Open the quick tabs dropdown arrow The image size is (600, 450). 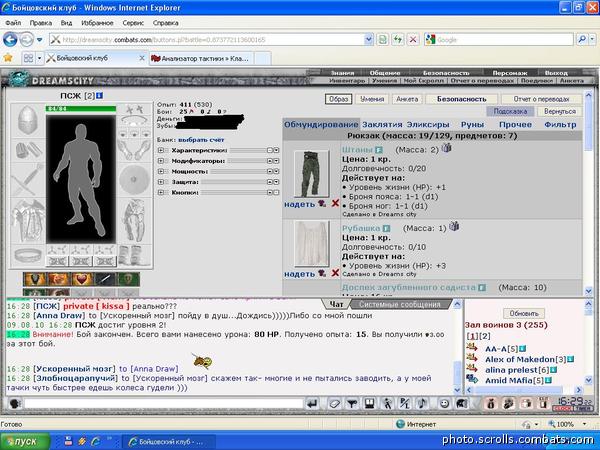pyautogui.click(x=39, y=58)
